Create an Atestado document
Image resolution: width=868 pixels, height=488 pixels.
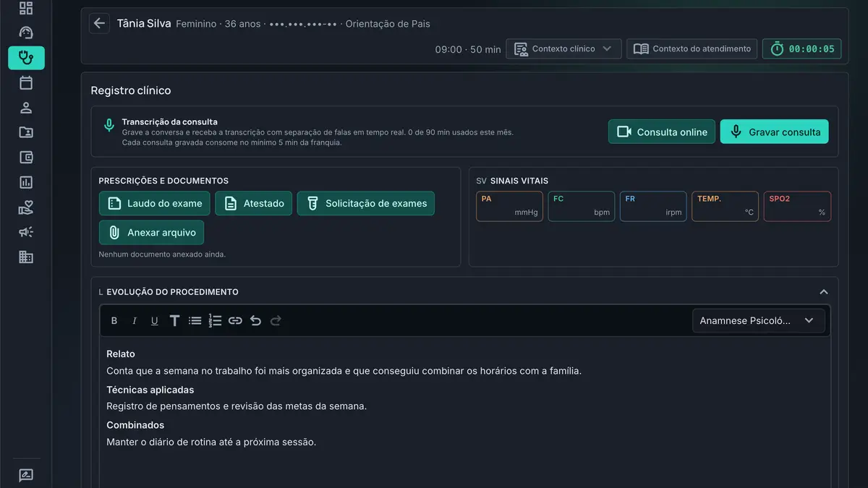click(254, 203)
